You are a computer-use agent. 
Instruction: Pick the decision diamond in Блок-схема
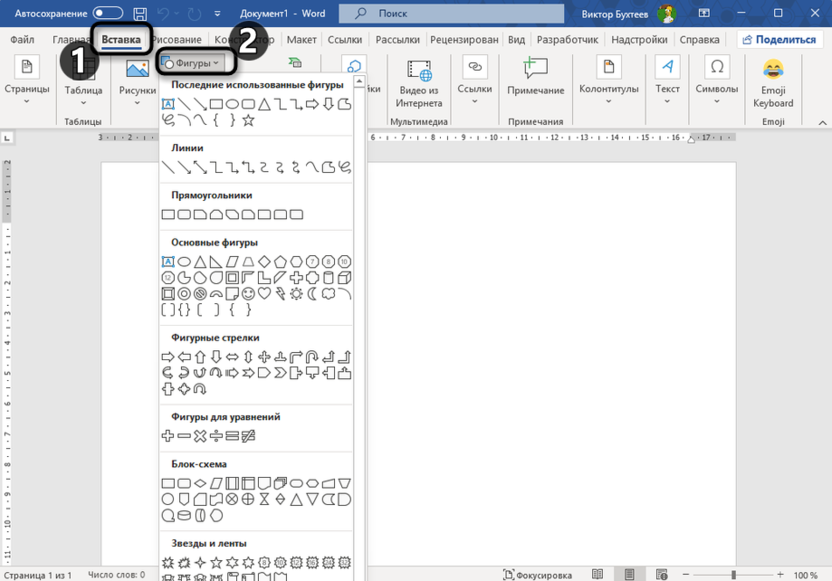[x=200, y=483]
